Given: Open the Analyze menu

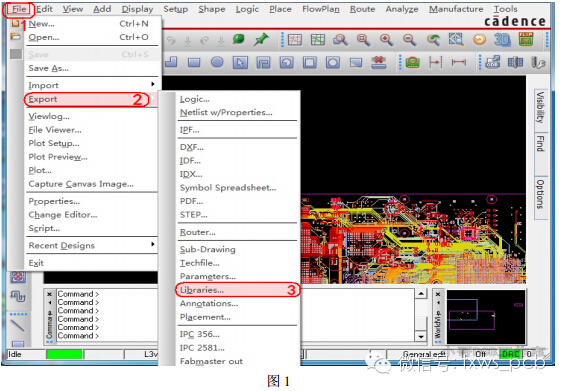Looking at the screenshot, I should [402, 9].
